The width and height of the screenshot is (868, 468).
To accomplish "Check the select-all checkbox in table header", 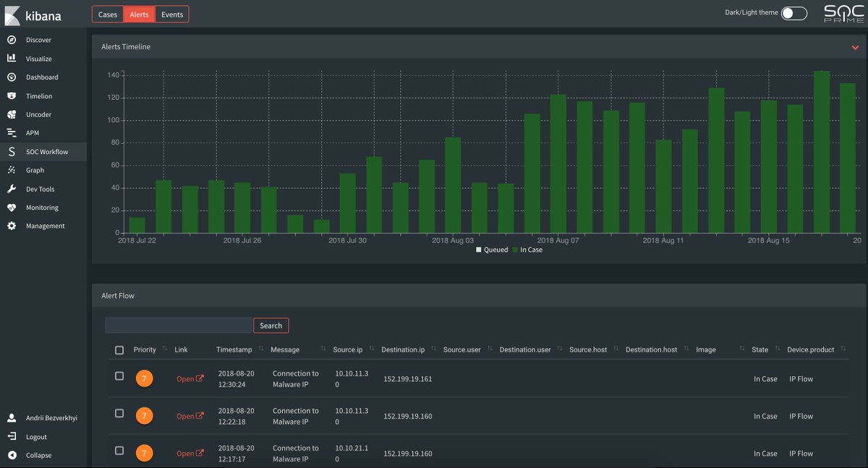I will tap(119, 350).
